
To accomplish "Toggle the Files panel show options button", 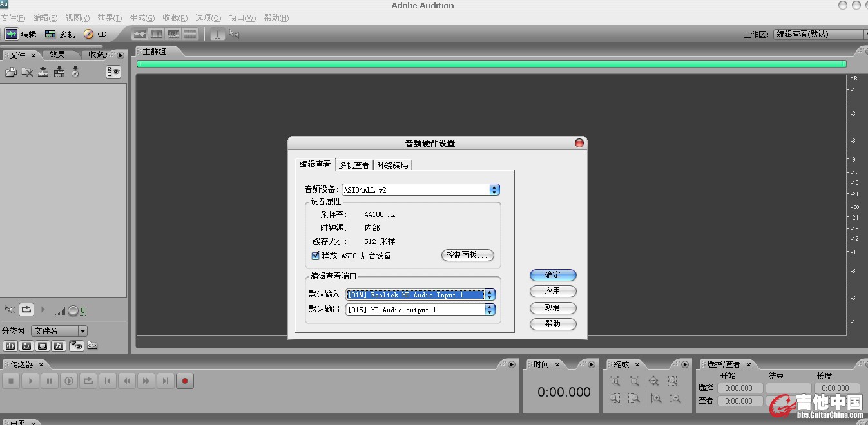I will [113, 72].
